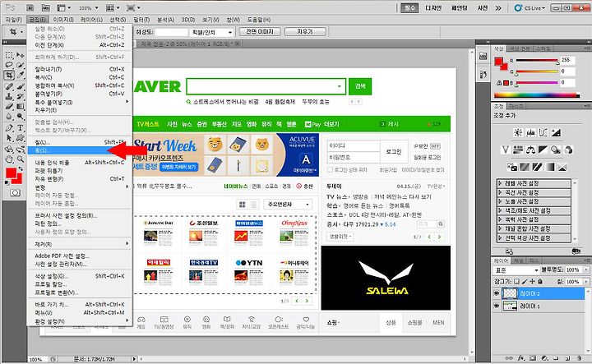Add a Color Balance adjustment
592x364 pixels.
coord(530,150)
